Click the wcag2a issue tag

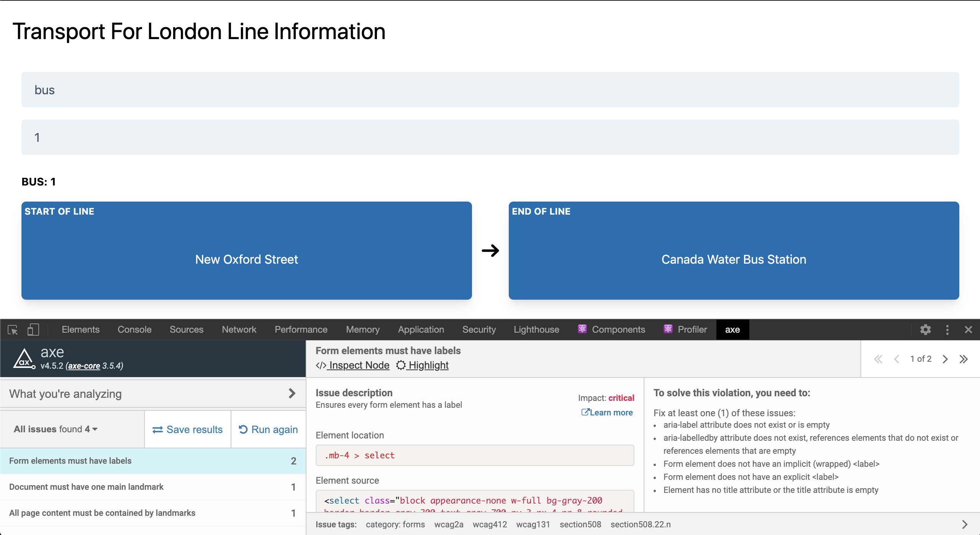[449, 524]
